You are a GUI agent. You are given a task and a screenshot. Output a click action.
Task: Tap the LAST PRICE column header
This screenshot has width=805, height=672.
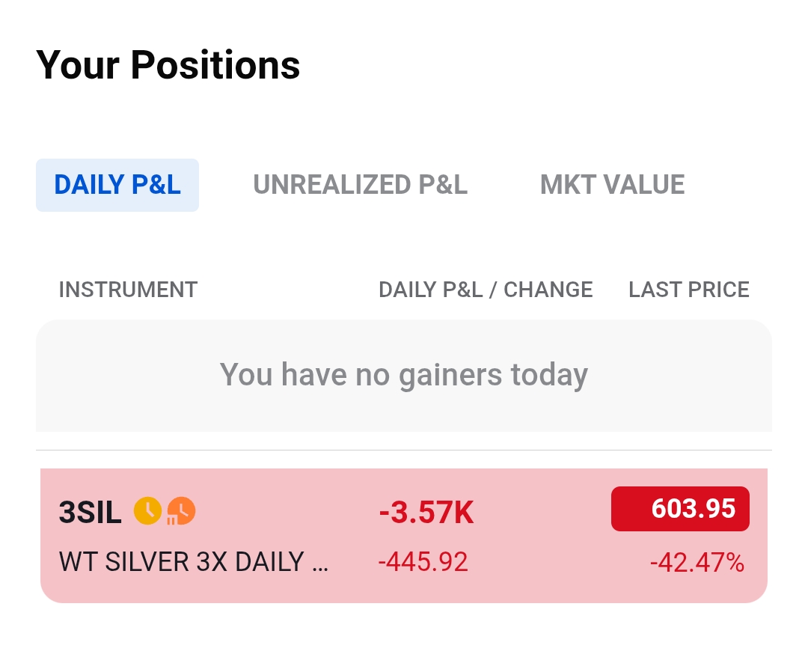[x=688, y=290]
